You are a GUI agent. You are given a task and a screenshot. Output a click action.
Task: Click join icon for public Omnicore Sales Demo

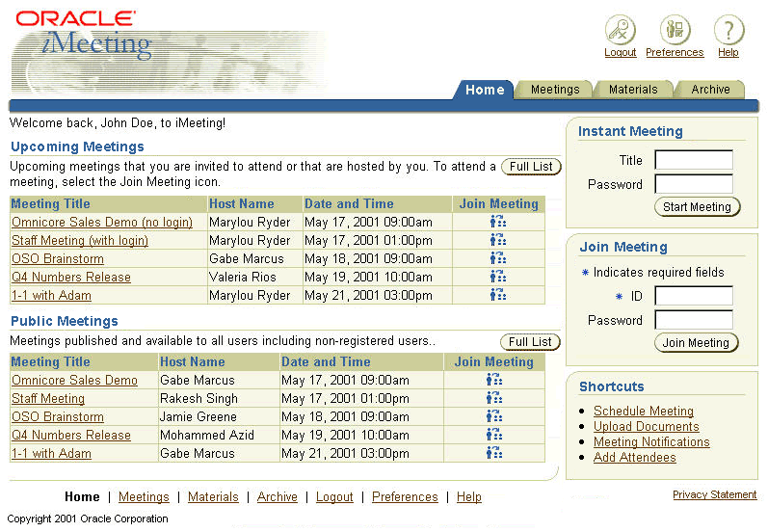click(494, 380)
